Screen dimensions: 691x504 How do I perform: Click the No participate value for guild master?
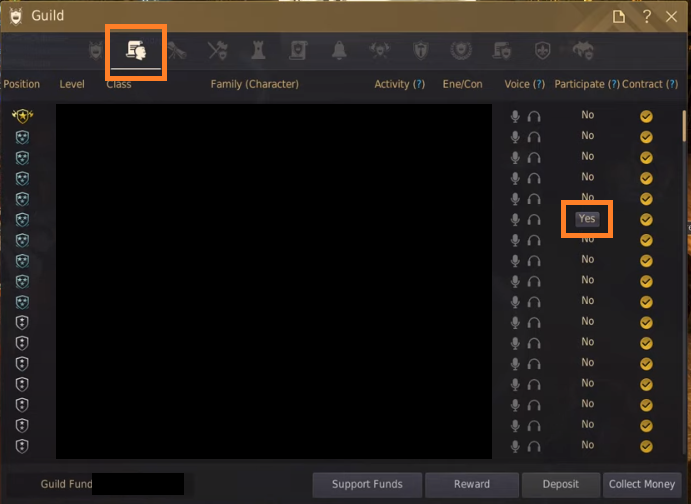click(x=587, y=115)
